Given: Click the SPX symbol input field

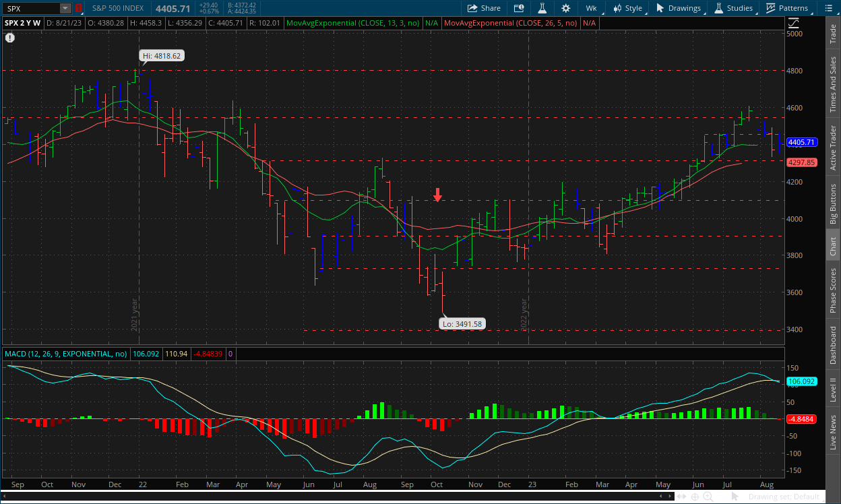Looking at the screenshot, I should click(32, 8).
